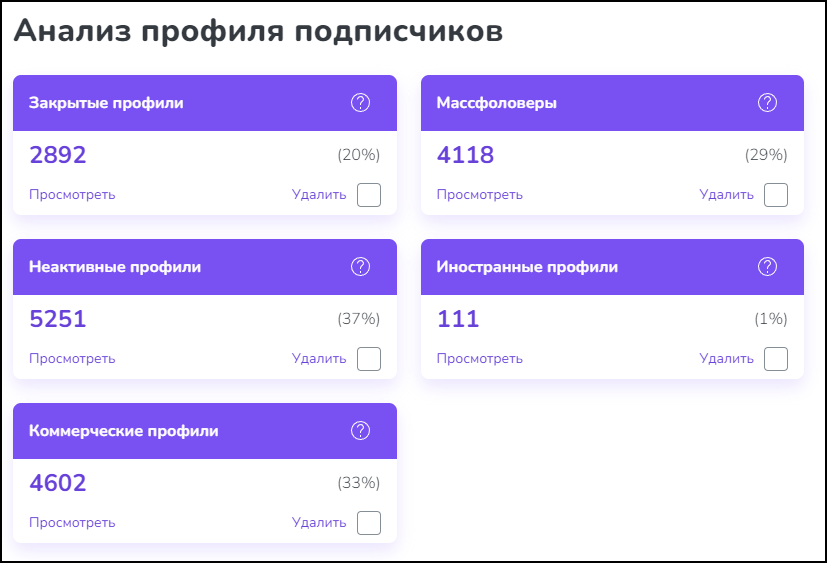Open Просмотреть link for Коммерческие профили
Screen dimensions: 827x563
point(72,523)
